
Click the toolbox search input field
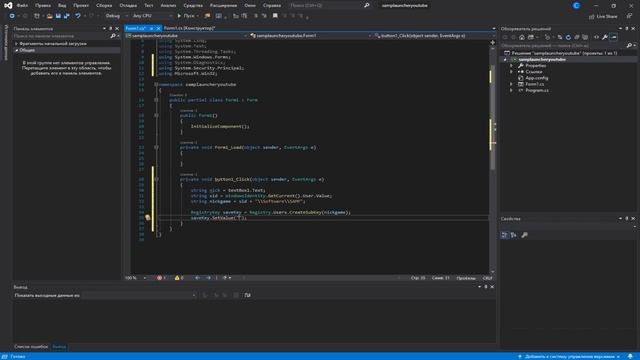[x=61, y=36]
